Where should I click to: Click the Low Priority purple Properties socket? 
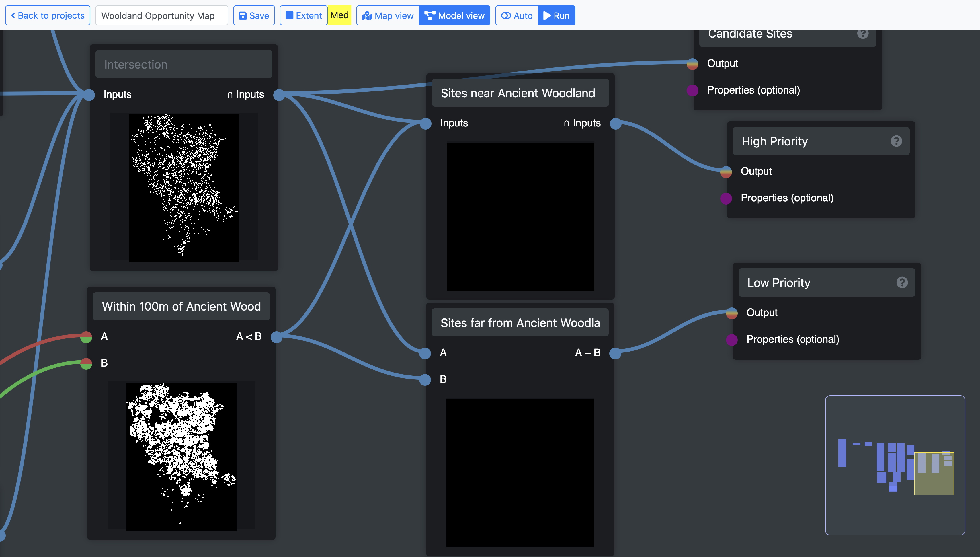(x=731, y=340)
